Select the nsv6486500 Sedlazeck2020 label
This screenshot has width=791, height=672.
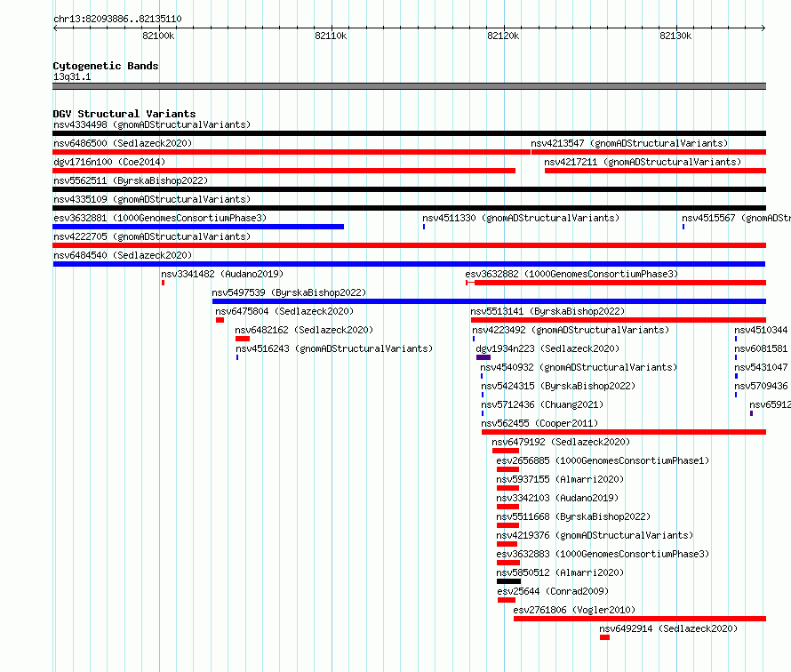click(x=123, y=143)
